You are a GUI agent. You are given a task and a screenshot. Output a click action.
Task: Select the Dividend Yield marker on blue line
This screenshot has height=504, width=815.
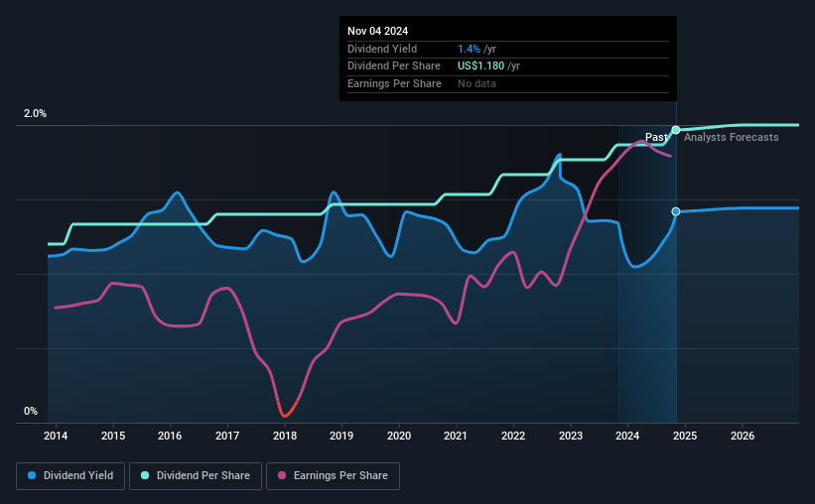[676, 211]
